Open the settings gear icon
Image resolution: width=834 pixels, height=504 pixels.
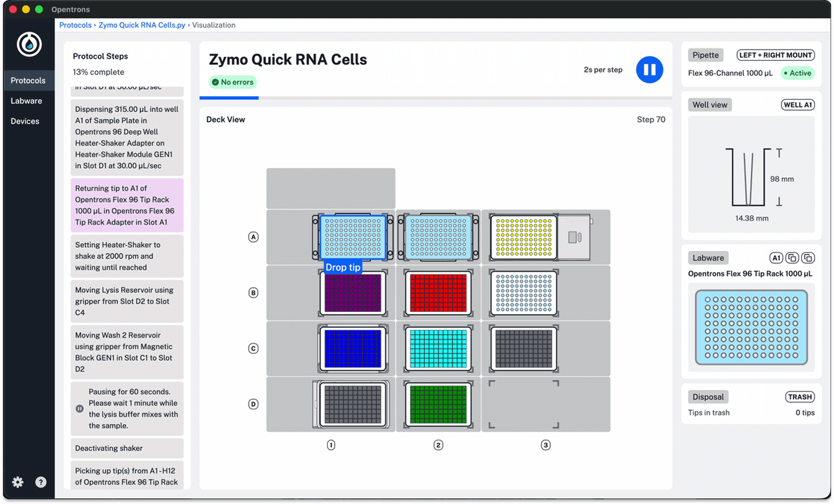click(x=18, y=482)
